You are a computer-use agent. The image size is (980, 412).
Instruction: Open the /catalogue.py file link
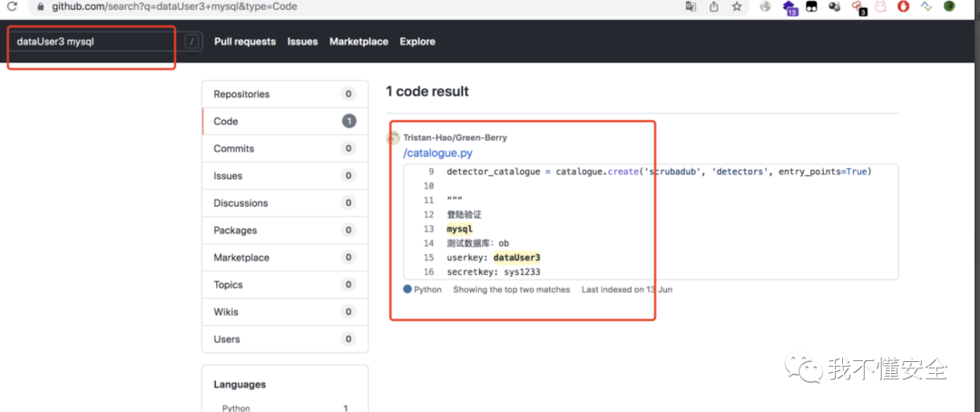point(437,153)
